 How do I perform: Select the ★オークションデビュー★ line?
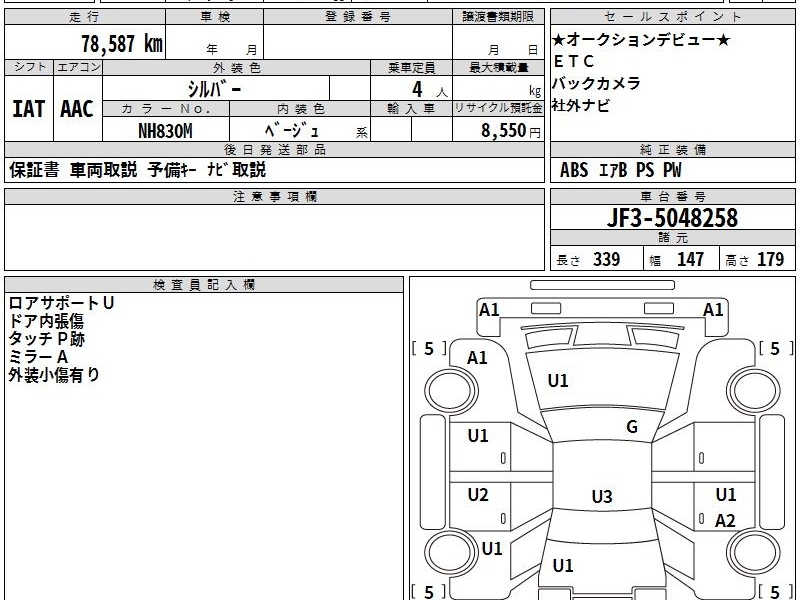641,39
